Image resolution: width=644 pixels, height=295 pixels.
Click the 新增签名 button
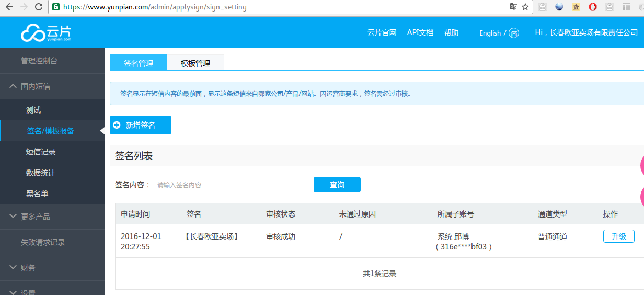tap(141, 125)
